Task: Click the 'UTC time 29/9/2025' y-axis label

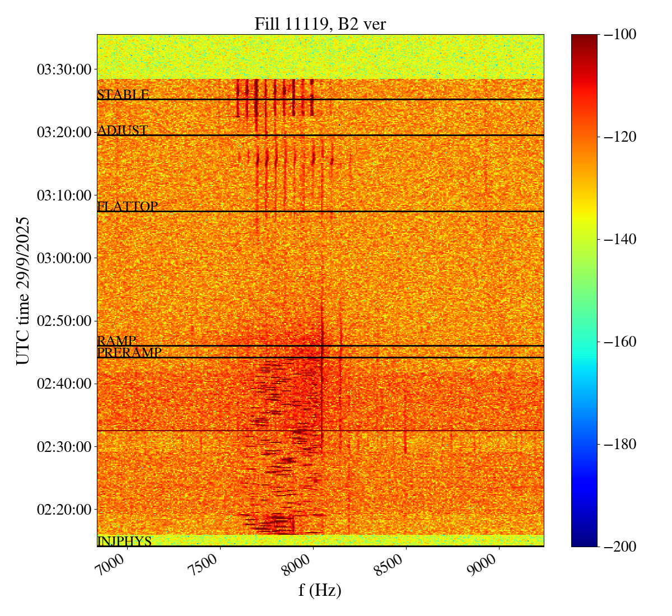Action: 22,291
